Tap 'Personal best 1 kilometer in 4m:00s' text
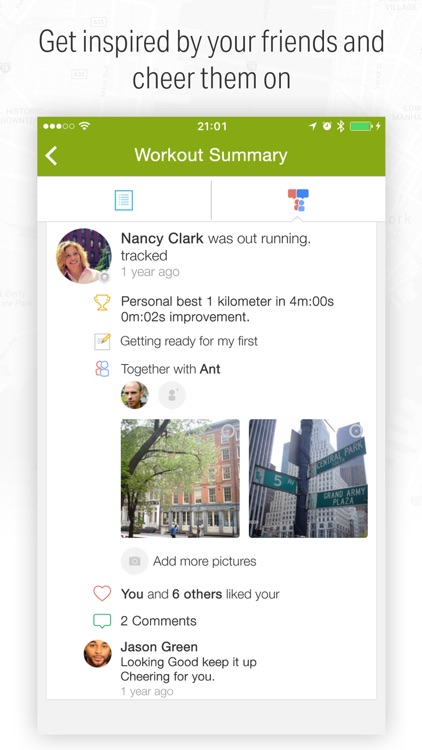The width and height of the screenshot is (422, 750). [x=227, y=301]
